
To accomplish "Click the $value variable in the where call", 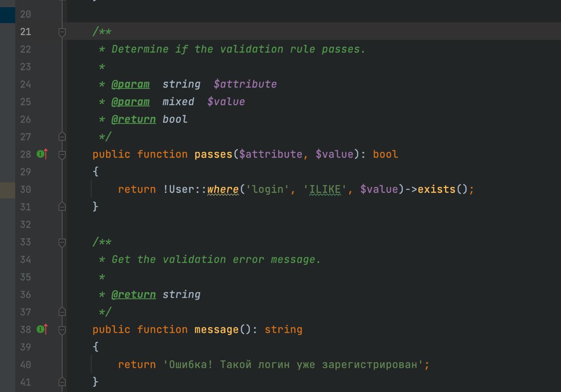I will tap(380, 189).
